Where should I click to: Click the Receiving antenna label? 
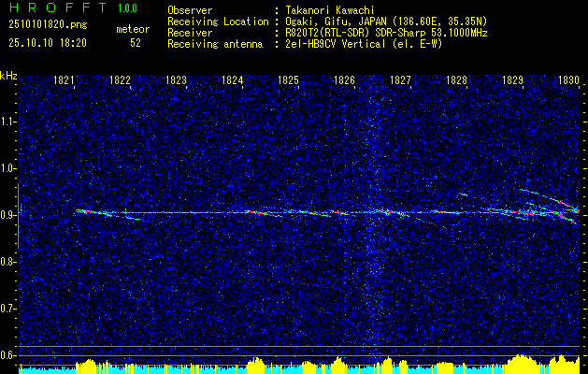tap(215, 44)
